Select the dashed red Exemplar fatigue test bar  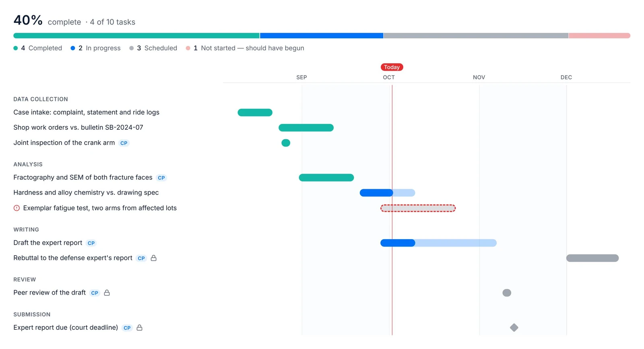pos(418,208)
